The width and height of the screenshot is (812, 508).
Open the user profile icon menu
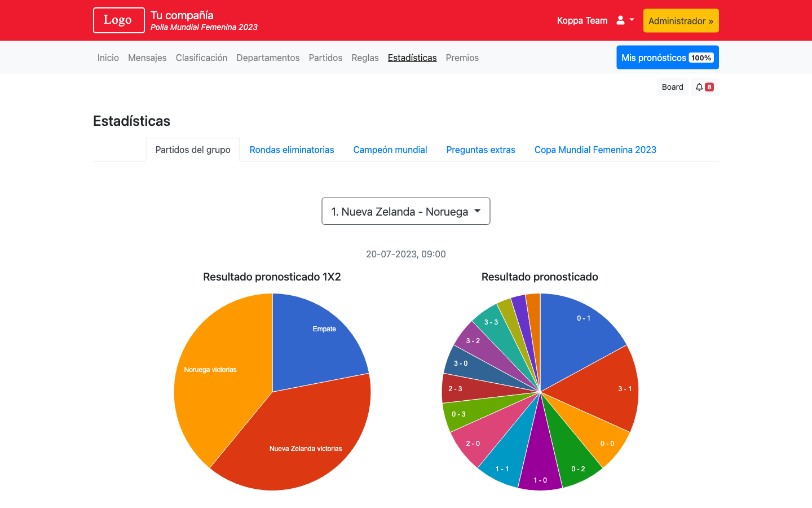point(625,20)
